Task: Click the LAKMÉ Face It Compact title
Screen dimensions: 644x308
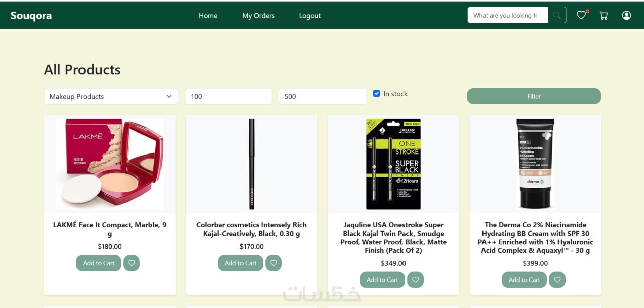Action: point(110,229)
